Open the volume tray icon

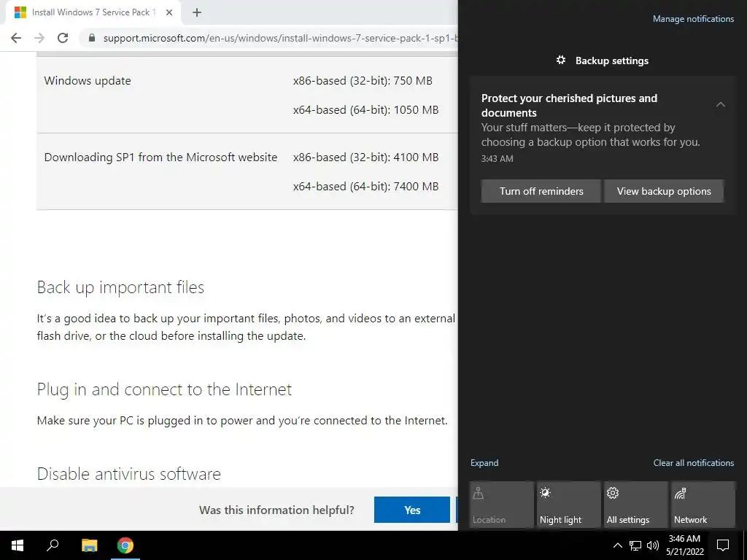(x=653, y=545)
